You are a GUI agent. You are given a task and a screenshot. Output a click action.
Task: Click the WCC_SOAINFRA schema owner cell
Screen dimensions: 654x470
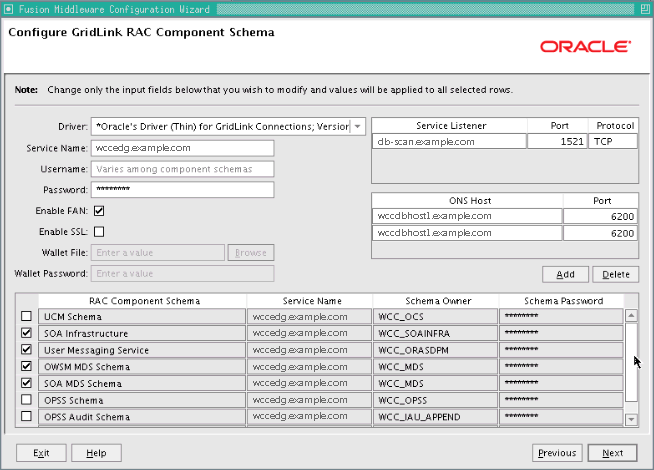tap(435, 333)
